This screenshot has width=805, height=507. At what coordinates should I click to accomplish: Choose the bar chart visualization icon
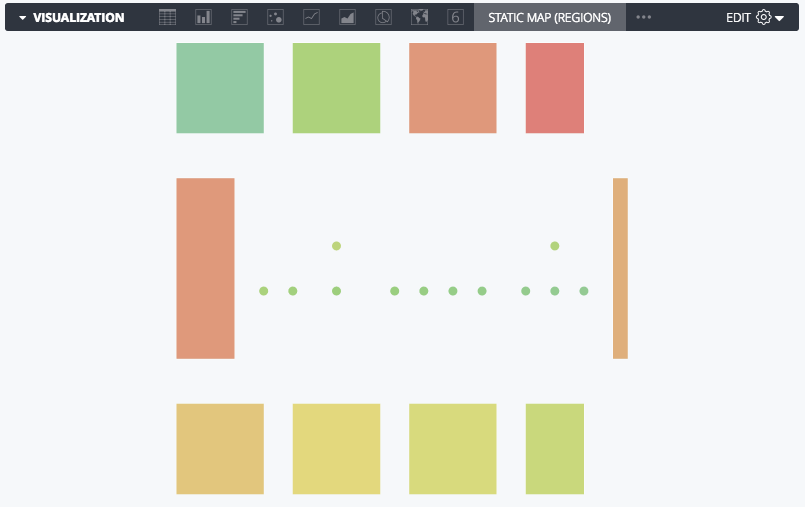(x=239, y=17)
